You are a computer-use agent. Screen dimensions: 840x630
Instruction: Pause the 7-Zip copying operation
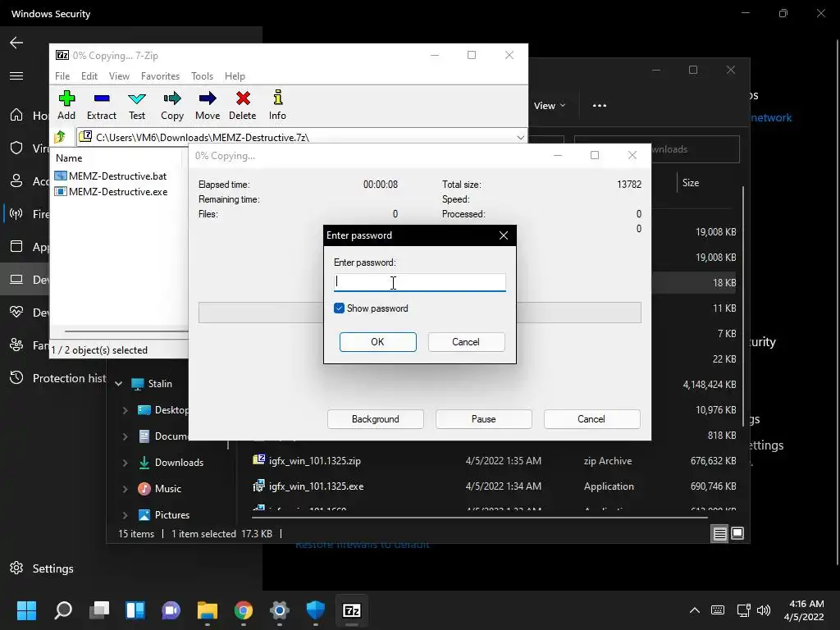484,419
